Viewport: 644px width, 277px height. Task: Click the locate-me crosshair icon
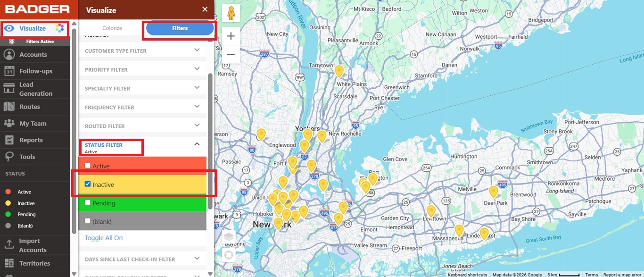(229, 255)
